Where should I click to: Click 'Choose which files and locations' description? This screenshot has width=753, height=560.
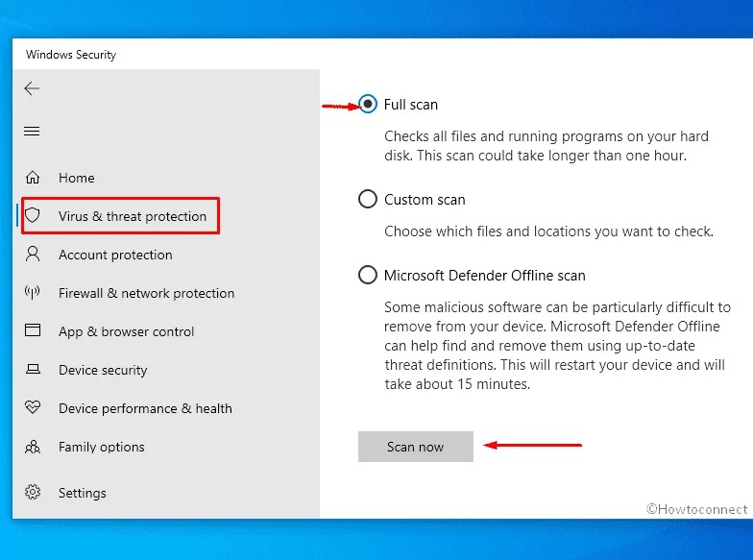[549, 231]
